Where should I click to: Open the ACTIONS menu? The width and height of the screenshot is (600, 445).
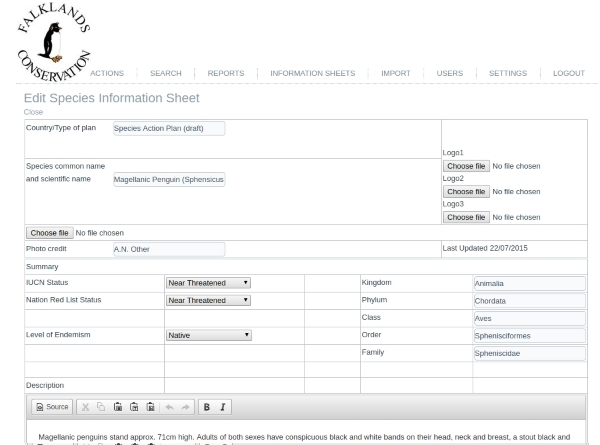(x=107, y=73)
